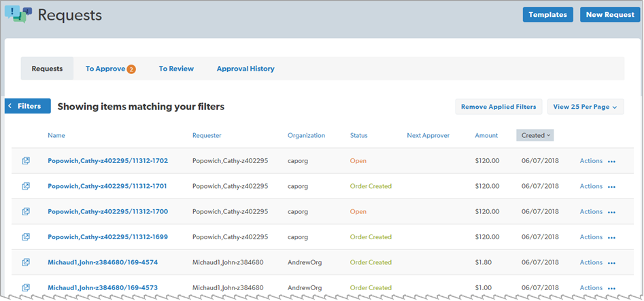Click the Open status of request 11312-1702

(358, 161)
